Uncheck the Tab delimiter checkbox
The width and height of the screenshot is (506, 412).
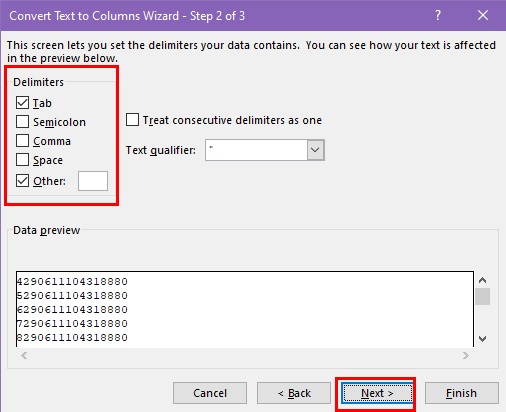click(22, 103)
